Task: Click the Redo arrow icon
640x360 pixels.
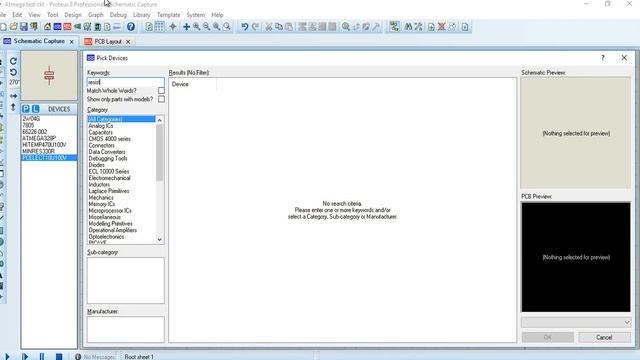Action: (x=255, y=27)
